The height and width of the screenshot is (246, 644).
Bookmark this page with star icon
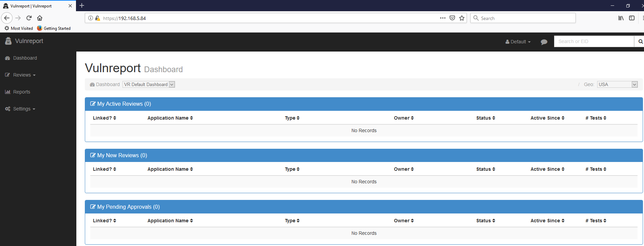pos(462,18)
